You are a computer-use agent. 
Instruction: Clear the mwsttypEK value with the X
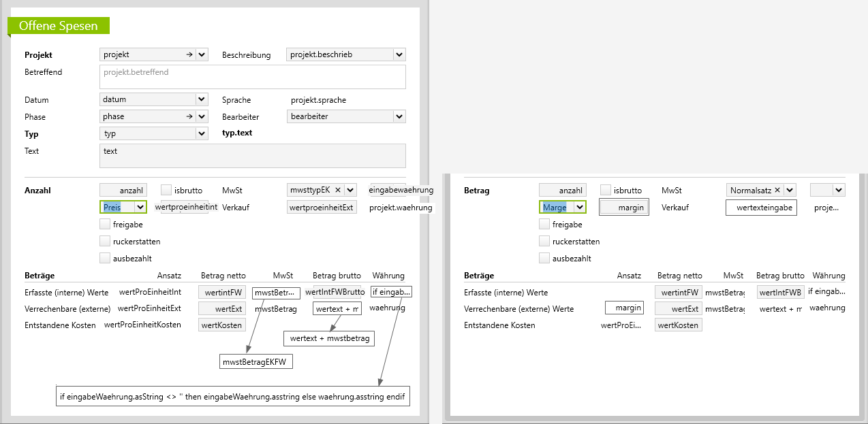(x=338, y=190)
